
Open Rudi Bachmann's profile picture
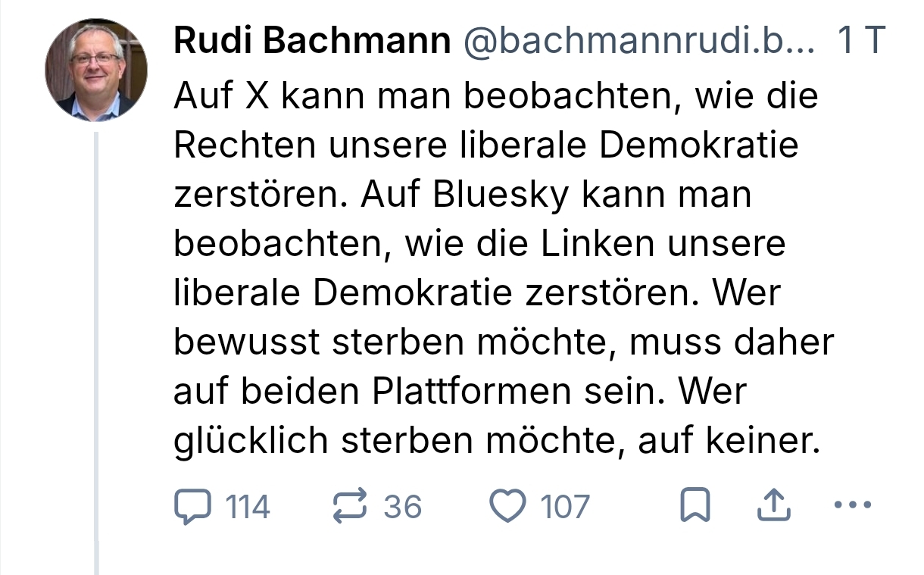[96, 70]
